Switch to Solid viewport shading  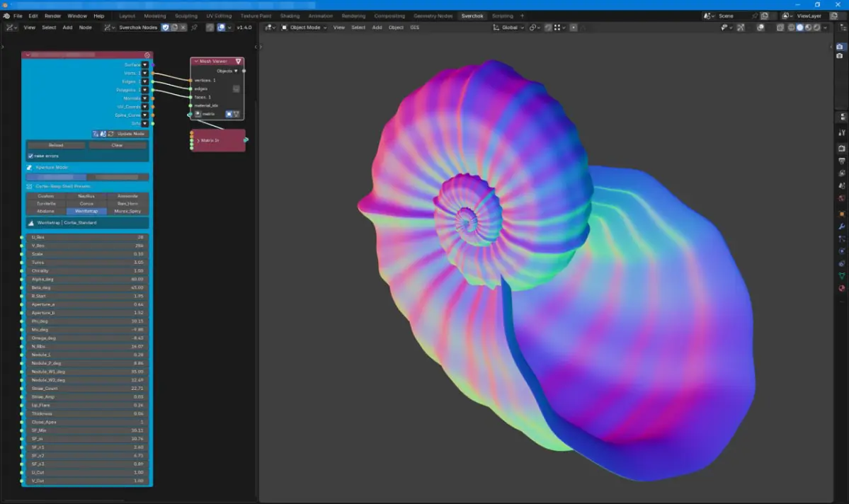pyautogui.click(x=799, y=28)
